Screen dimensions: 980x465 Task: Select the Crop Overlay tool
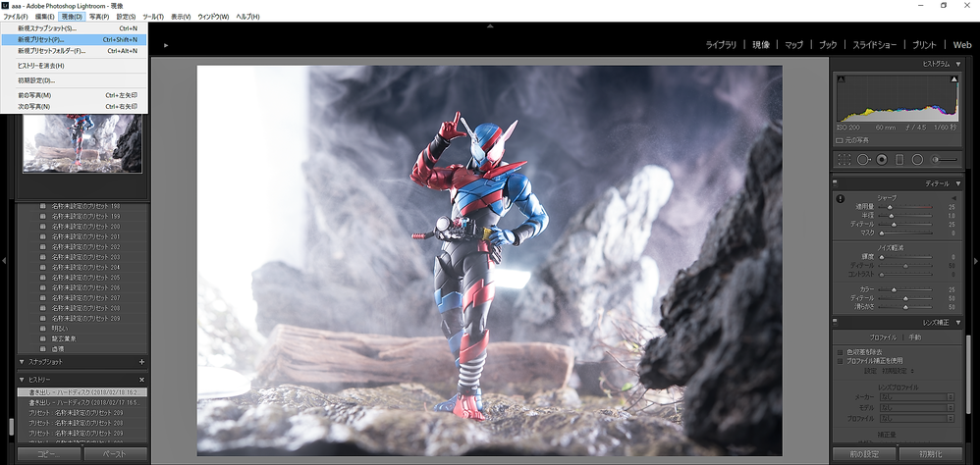(844, 160)
